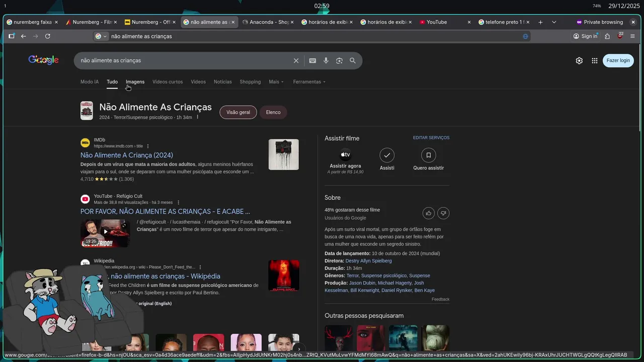Open the Suspense psicológico genre link
Screen dimensions: 644x362
pyautogui.click(x=384, y=276)
